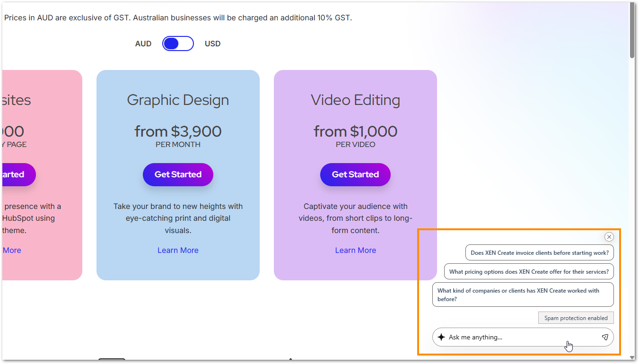Screen dimensions: 639x364
Task: Open Learn More under Video Editing
Action: [355, 250]
